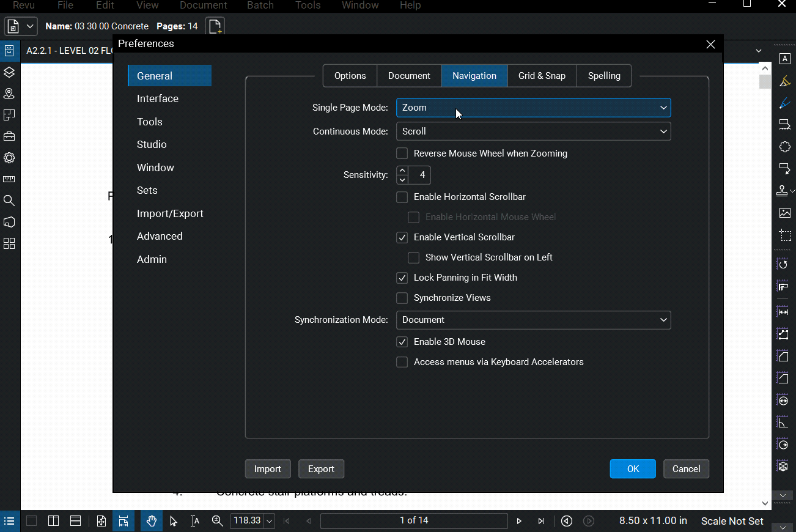Uncheck Enable Vertical Scrollbar

click(402, 237)
